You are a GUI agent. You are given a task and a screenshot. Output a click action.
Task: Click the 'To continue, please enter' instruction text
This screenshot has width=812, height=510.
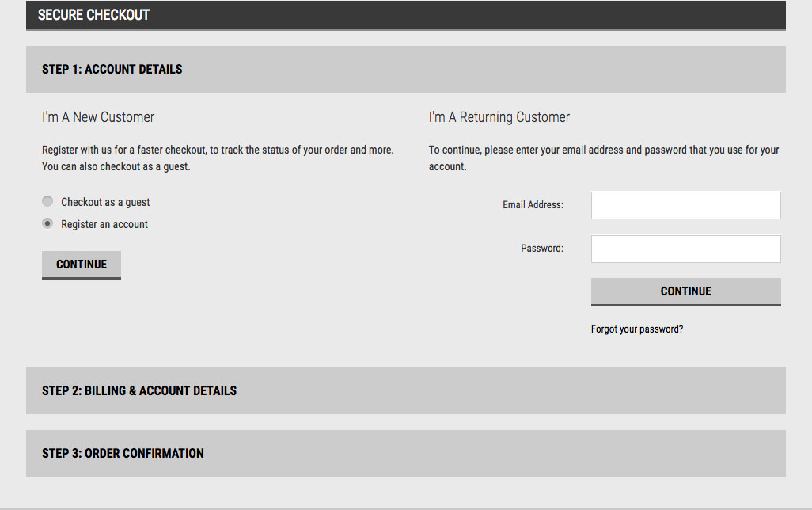603,150
